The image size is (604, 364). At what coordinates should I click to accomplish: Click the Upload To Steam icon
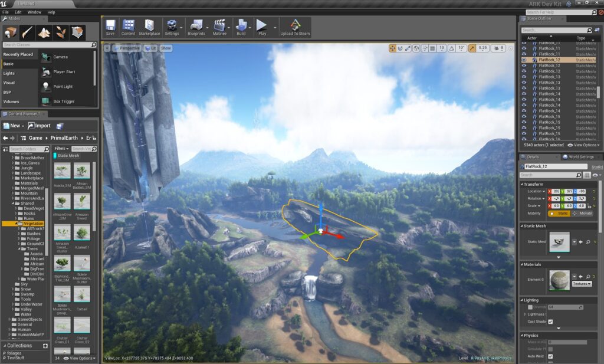(x=295, y=27)
